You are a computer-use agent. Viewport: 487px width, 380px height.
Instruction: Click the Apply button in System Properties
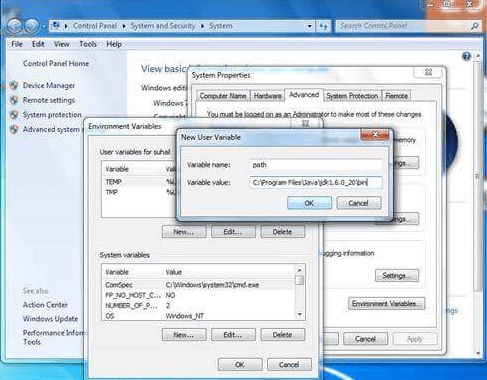(x=415, y=339)
